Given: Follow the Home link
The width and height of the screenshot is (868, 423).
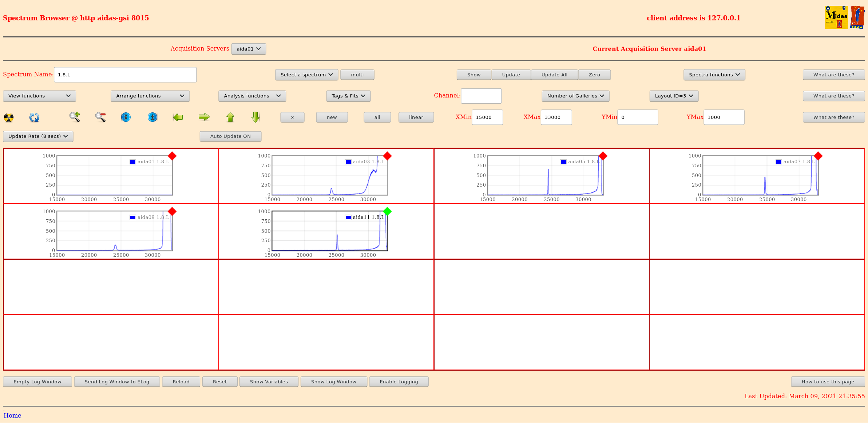Looking at the screenshot, I should 12,415.
